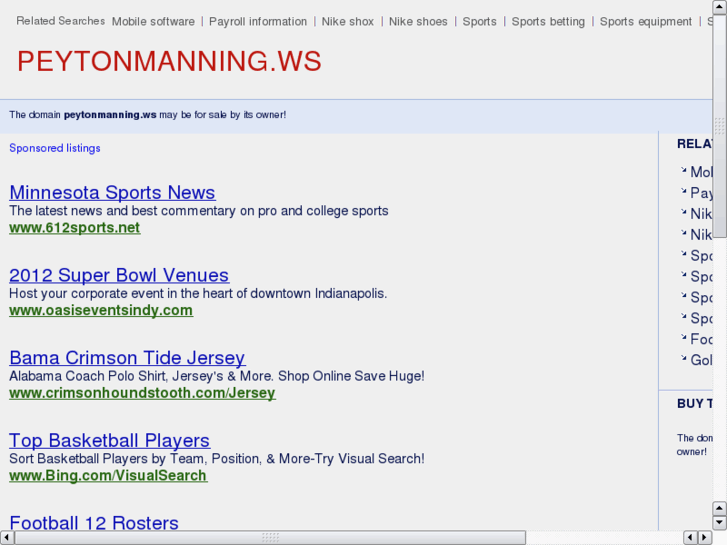Click Sponsored listings label
The width and height of the screenshot is (727, 545).
55,148
